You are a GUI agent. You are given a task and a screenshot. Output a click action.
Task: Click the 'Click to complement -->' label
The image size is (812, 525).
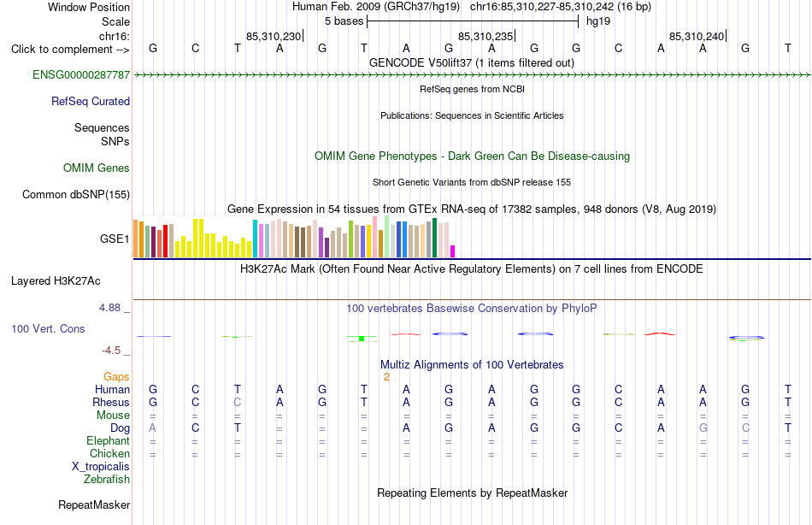tap(70, 50)
